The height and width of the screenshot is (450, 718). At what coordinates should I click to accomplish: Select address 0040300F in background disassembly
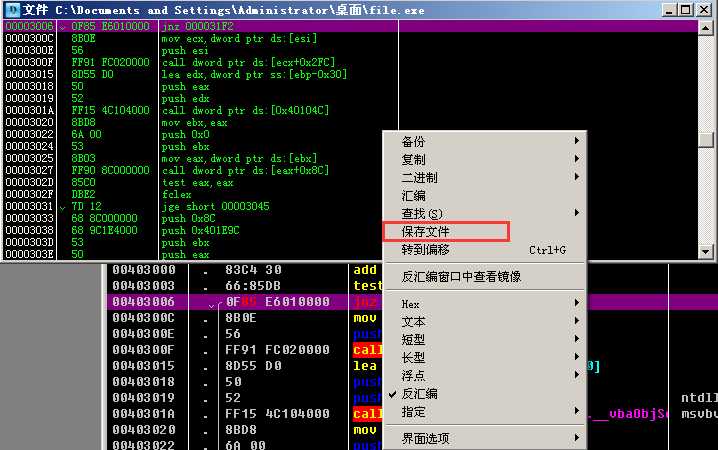click(x=144, y=350)
